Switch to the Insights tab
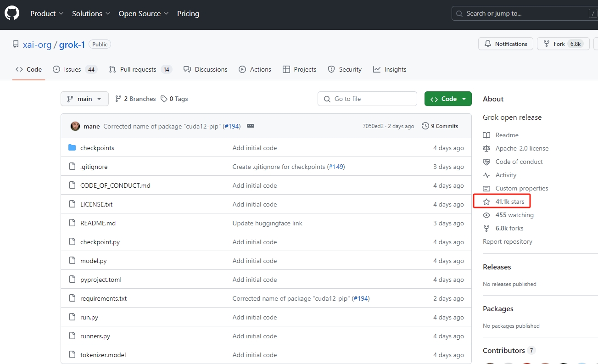This screenshot has height=364, width=598. coord(390,69)
